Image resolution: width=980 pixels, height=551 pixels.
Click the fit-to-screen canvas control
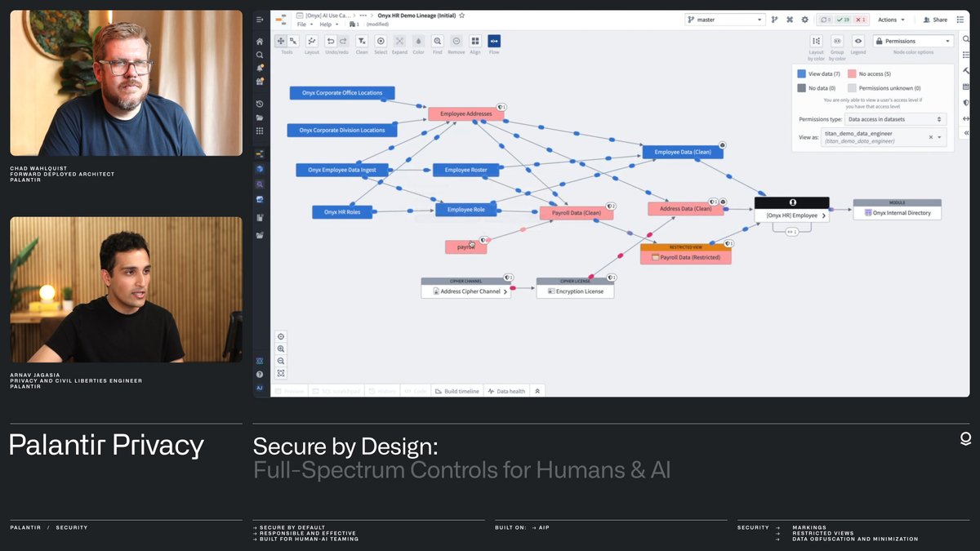coord(281,373)
